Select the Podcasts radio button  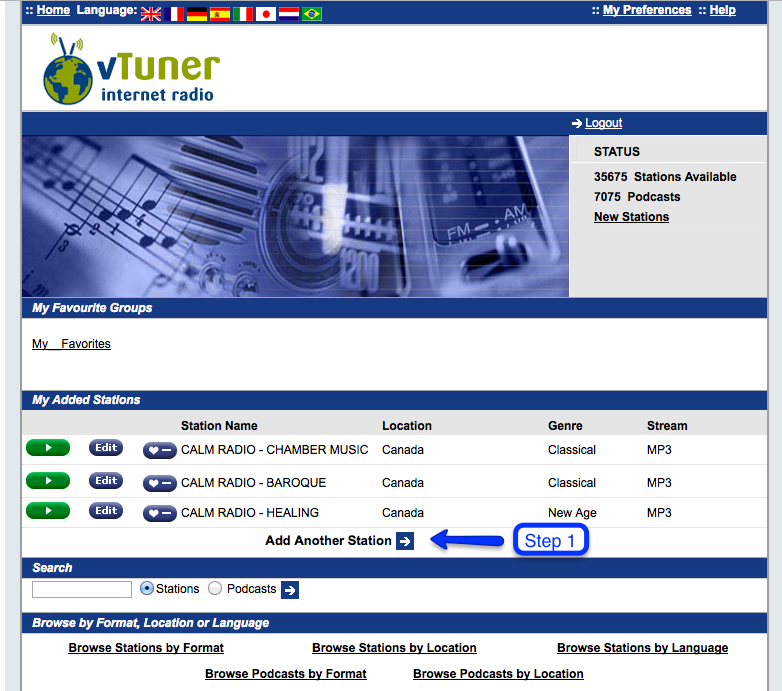[215, 589]
